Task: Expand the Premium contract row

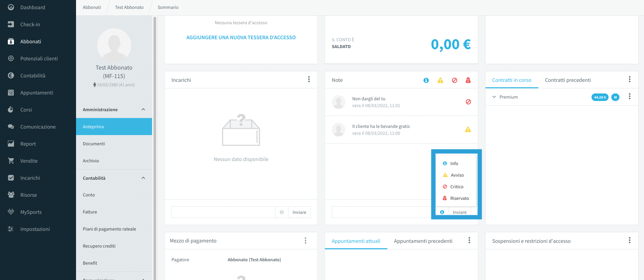Action: (x=494, y=97)
